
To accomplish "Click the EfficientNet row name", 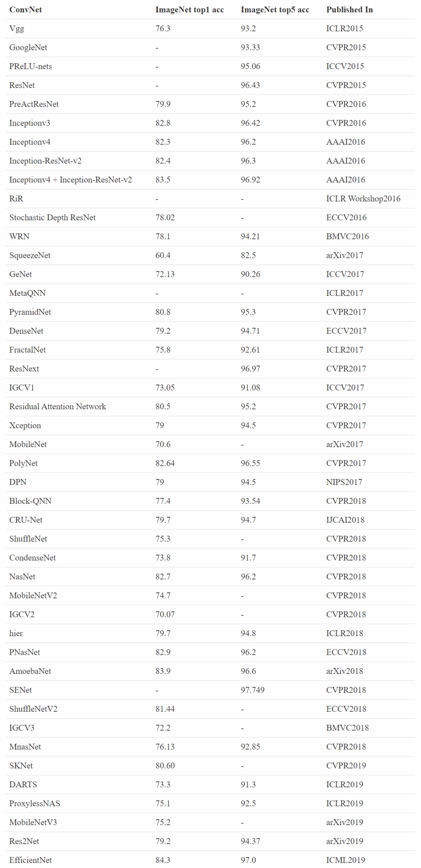I will point(30,860).
